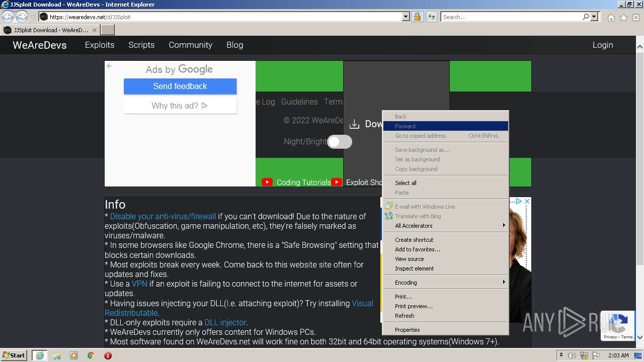The height and width of the screenshot is (362, 644).
Task: Choose Select all in context menu
Action: tap(445, 183)
